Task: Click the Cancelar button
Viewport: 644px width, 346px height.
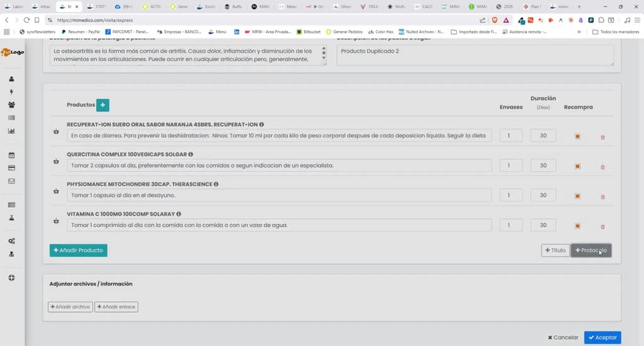Action: point(563,337)
